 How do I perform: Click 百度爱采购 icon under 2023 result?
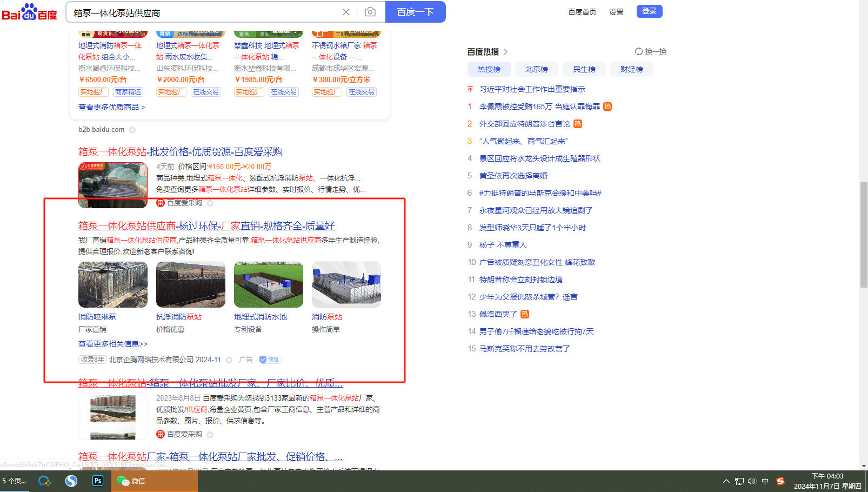(161, 434)
